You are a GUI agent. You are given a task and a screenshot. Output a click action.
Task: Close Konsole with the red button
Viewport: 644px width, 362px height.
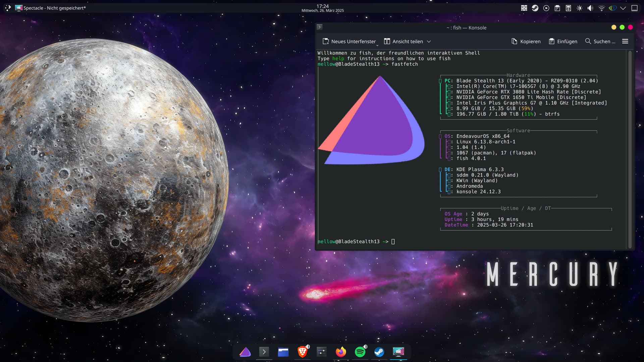[x=630, y=27]
